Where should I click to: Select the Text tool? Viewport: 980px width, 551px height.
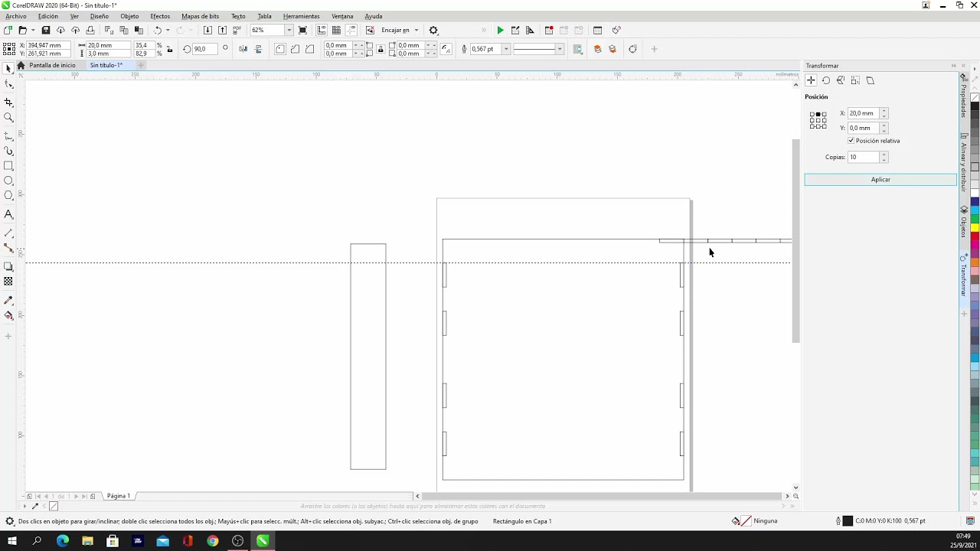coord(8,214)
